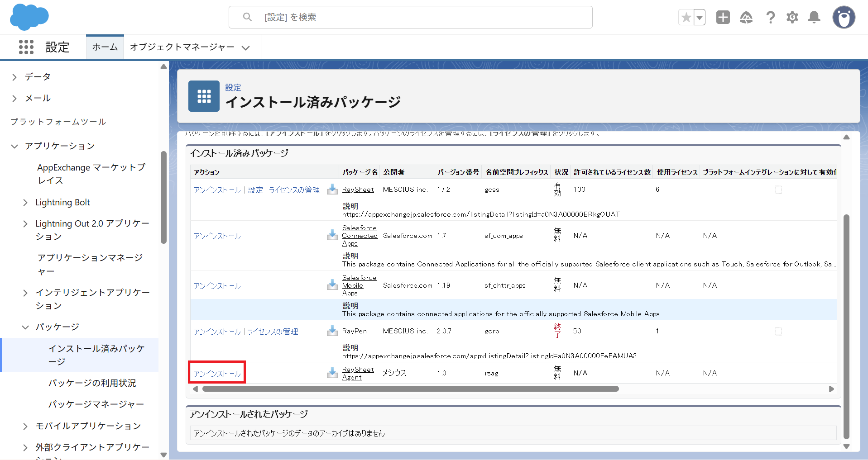
Task: Toggle platform integration checkbox for RaySheet
Action: coord(778,190)
